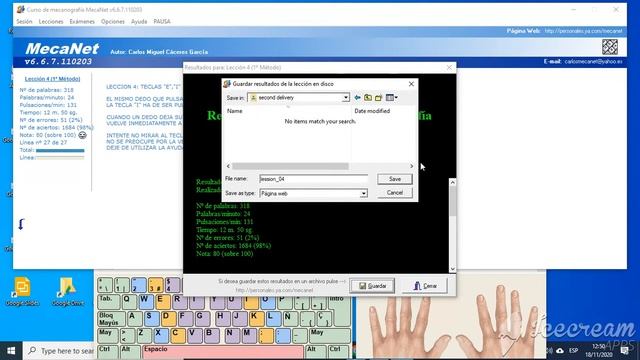Click the curved arrow icon in left panel

[x=21, y=224]
